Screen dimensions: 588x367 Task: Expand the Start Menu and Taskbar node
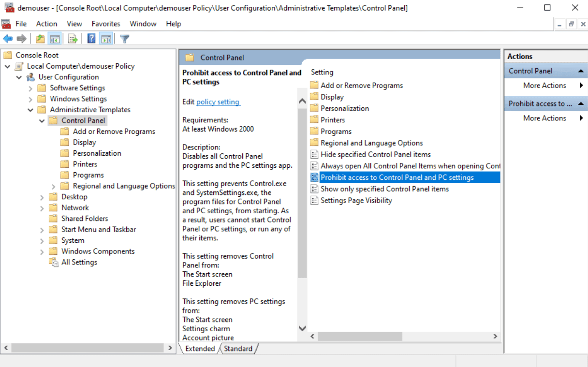tap(42, 230)
